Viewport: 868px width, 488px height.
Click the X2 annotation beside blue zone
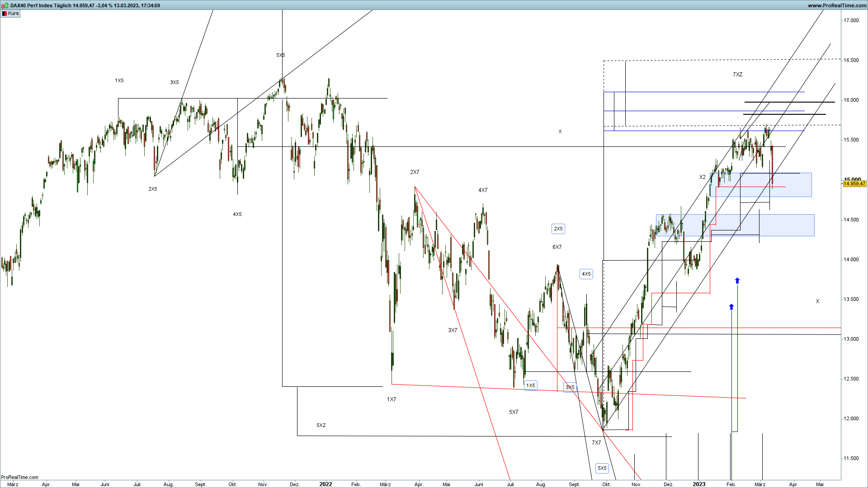[702, 177]
